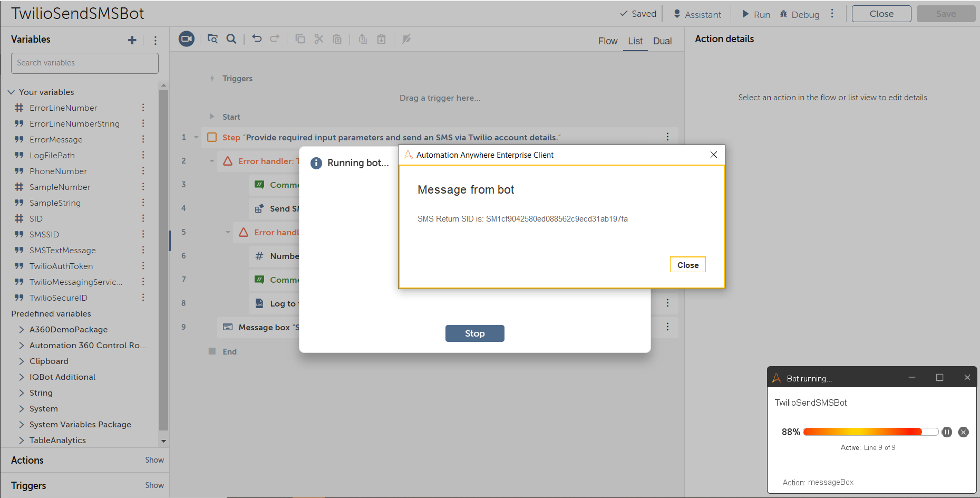
Task: Expand the IQBot Additional variables
Action: 22,377
